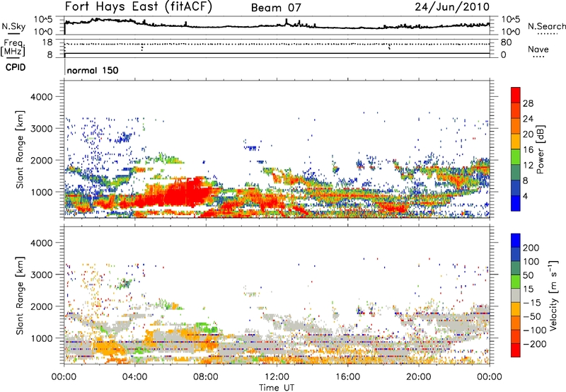Click the date '24/Jun/2010'
This screenshot has width=566, height=392.
point(452,6)
